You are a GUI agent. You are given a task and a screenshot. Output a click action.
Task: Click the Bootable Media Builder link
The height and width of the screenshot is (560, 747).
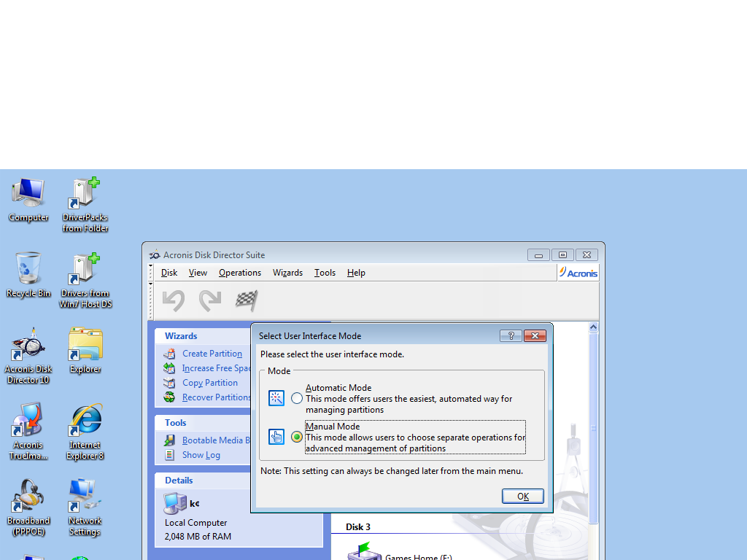[x=216, y=440]
